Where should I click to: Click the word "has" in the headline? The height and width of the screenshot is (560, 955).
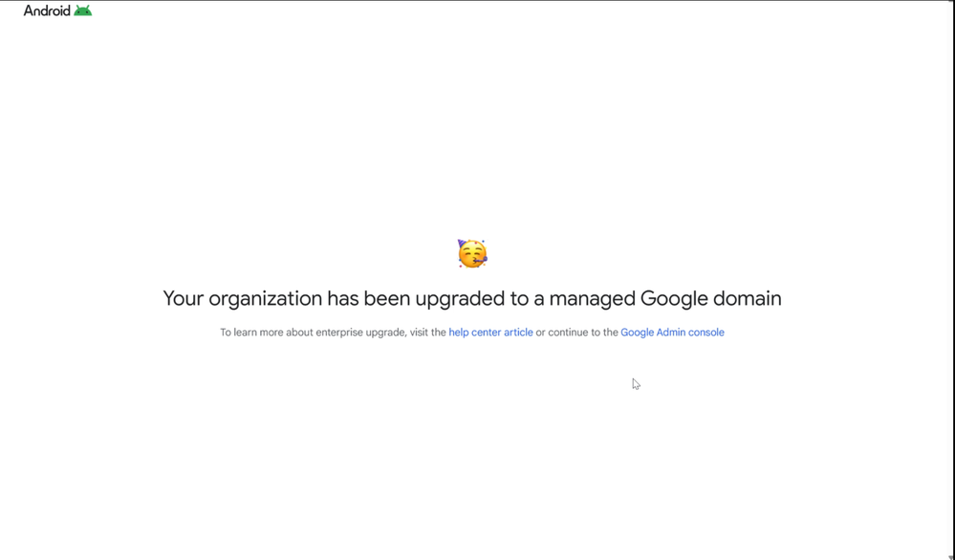point(344,299)
